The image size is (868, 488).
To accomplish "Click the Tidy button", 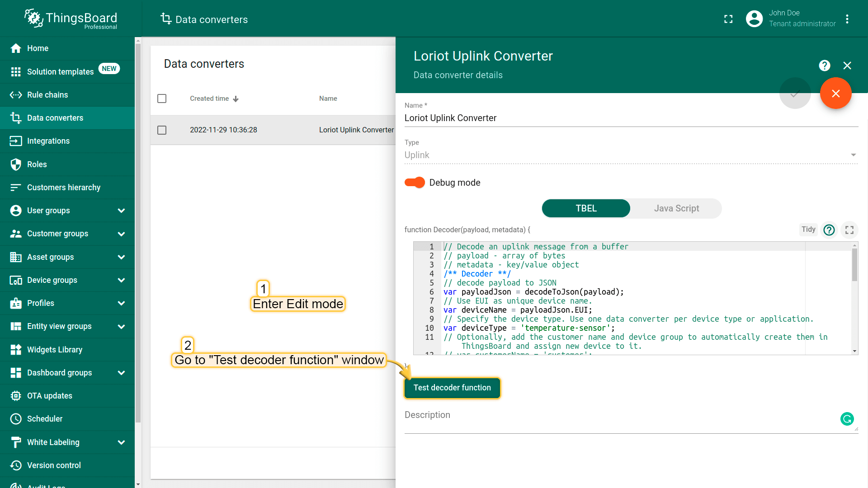I will point(808,230).
